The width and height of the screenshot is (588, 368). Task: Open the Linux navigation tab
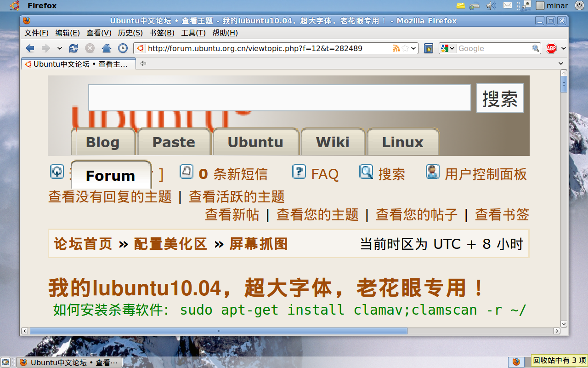point(403,142)
